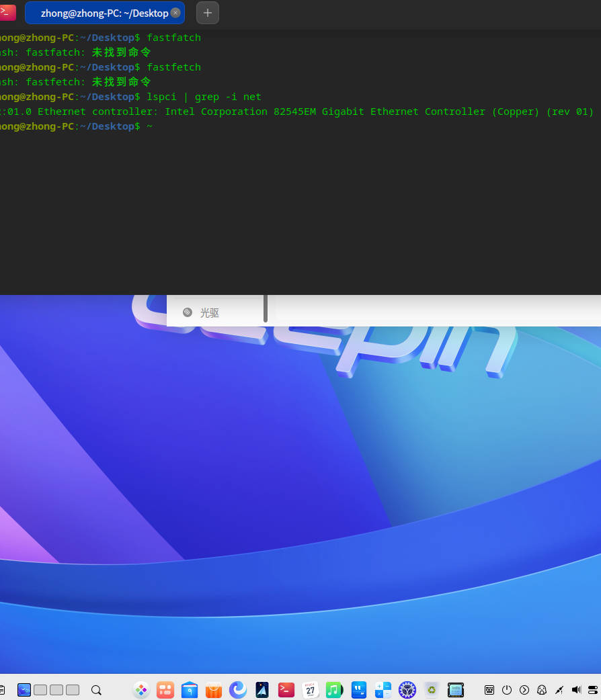Open a new terminal tab with plus button
The width and height of the screenshot is (601, 700).
tap(207, 13)
